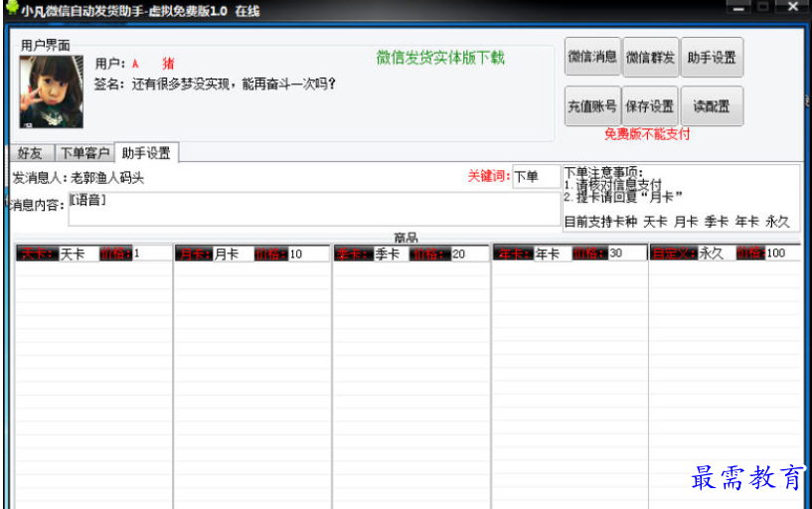Switch to the 下单客户 tab
Screen dimensions: 812x509
84,153
